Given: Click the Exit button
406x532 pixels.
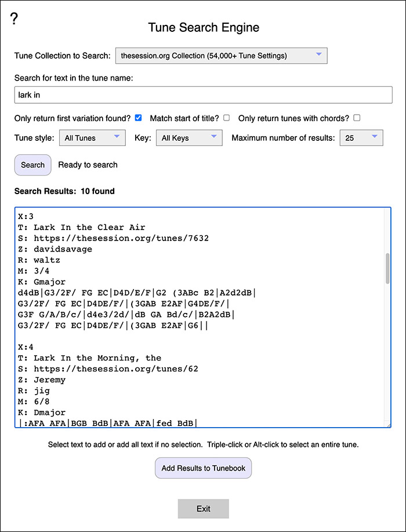Looking at the screenshot, I should pos(204,509).
